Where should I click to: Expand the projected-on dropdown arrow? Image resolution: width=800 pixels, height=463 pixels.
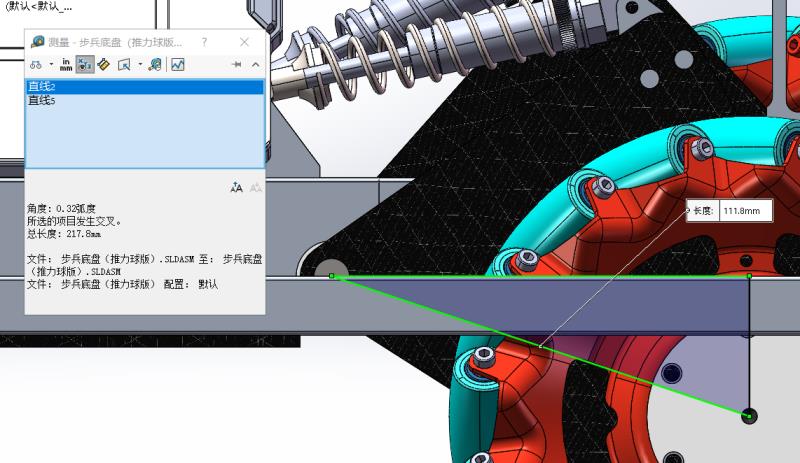tap(140, 65)
